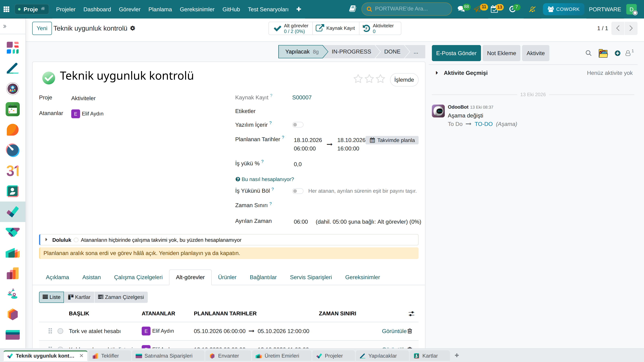Open the Contacts sidebar app icon
Screen dimensions: 644x362
(x=12, y=191)
